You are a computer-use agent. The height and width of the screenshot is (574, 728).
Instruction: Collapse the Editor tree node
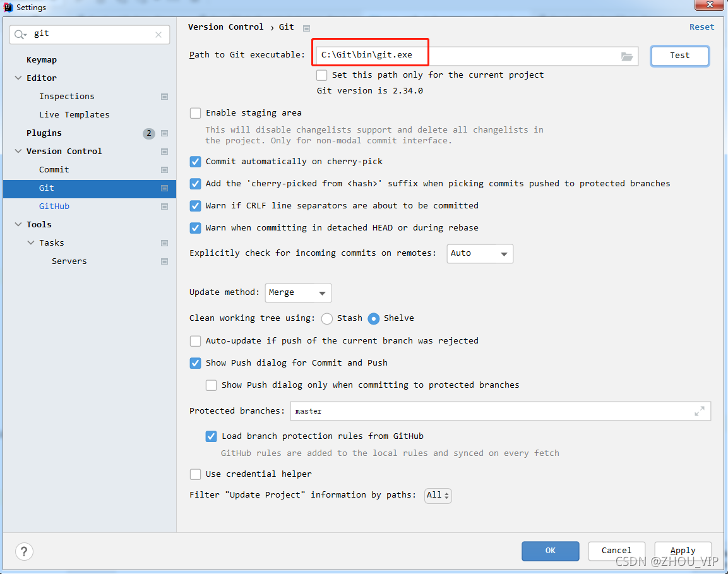click(x=18, y=78)
